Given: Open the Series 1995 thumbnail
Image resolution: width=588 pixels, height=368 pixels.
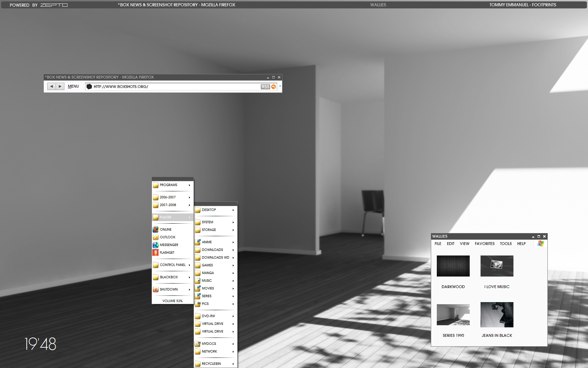Looking at the screenshot, I should click(x=453, y=315).
